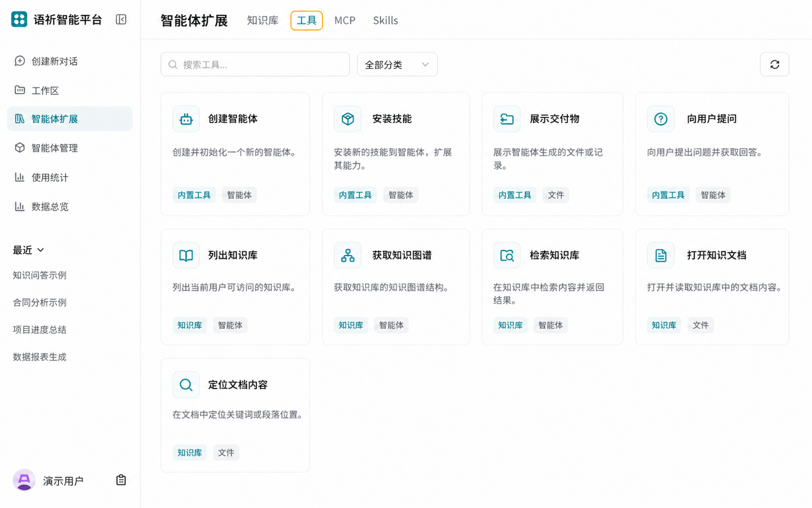Click the 文件 tag on the 打开知识文档 card
Viewport: 812px width, 508px height.
pos(700,325)
